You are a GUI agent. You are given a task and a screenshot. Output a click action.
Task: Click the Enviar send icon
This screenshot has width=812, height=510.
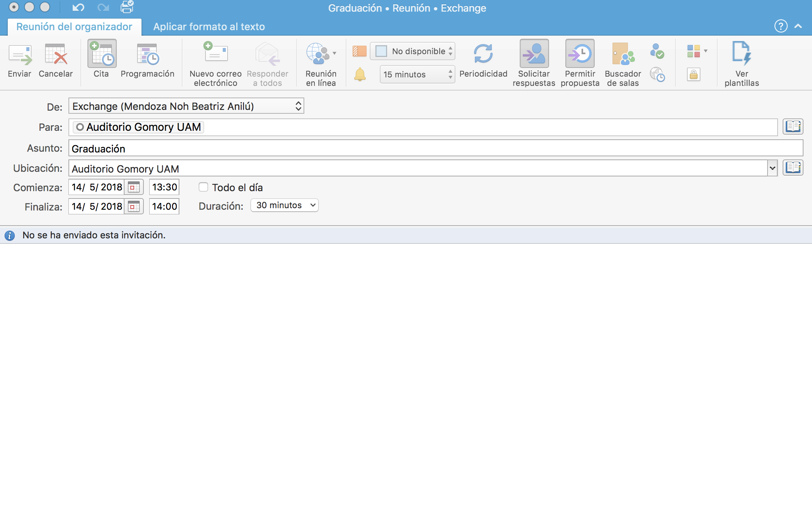click(x=20, y=55)
